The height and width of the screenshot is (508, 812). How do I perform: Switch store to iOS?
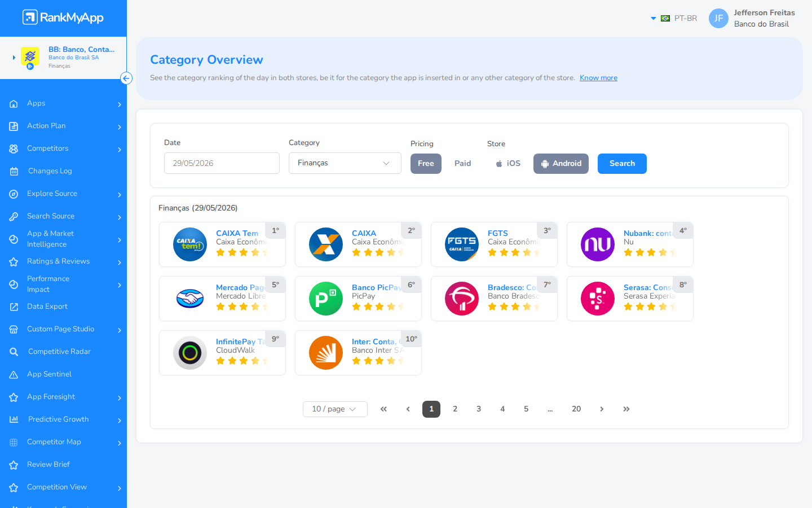(507, 164)
